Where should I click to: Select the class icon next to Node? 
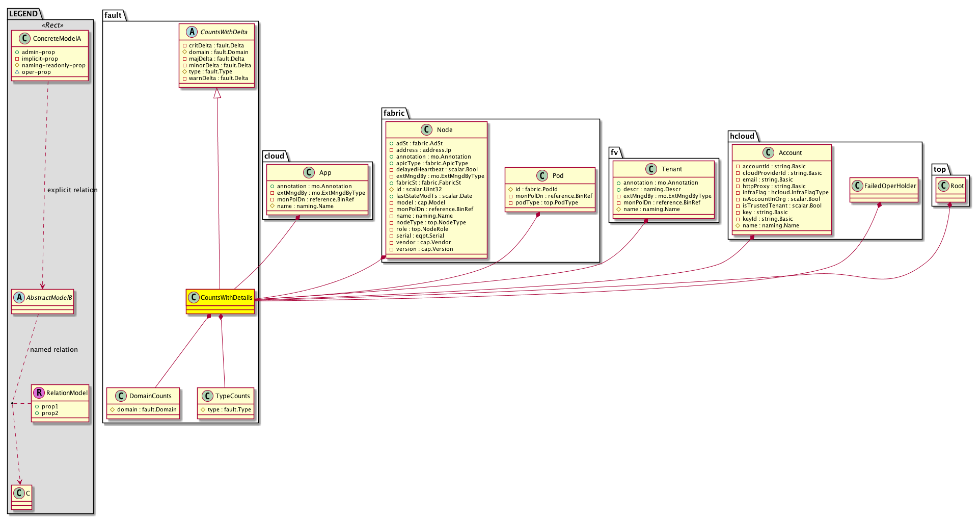[427, 129]
